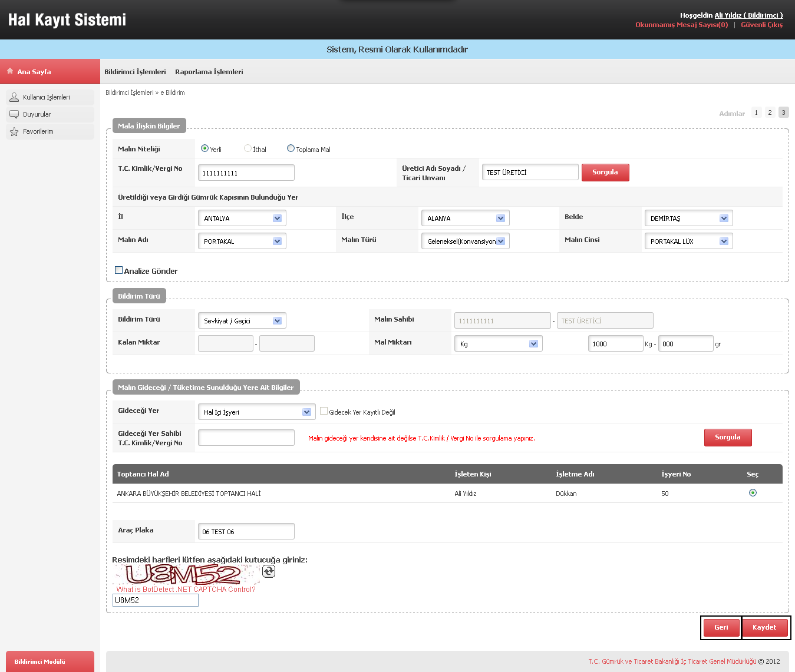Open the Gideceği Yer dropdown Hal İçi İşyeri
795x672 pixels.
coord(257,412)
